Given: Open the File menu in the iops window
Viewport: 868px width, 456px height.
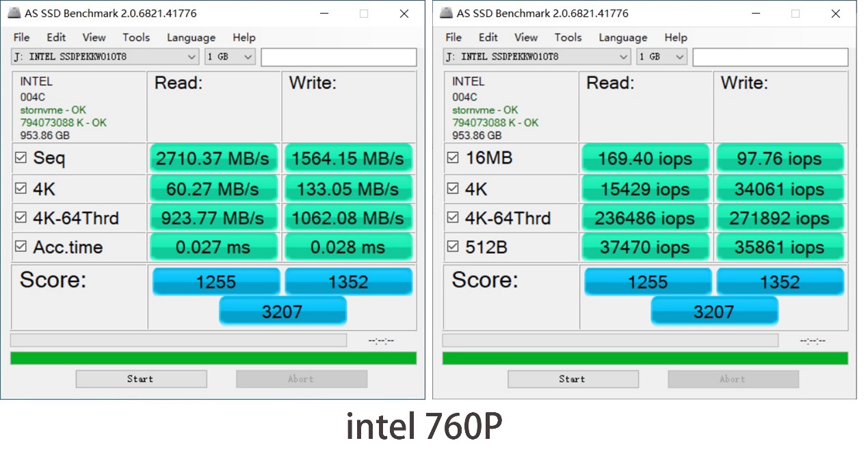Looking at the screenshot, I should click(453, 38).
